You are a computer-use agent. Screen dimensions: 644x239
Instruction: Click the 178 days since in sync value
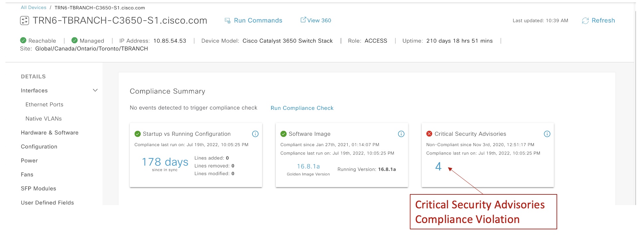click(165, 162)
